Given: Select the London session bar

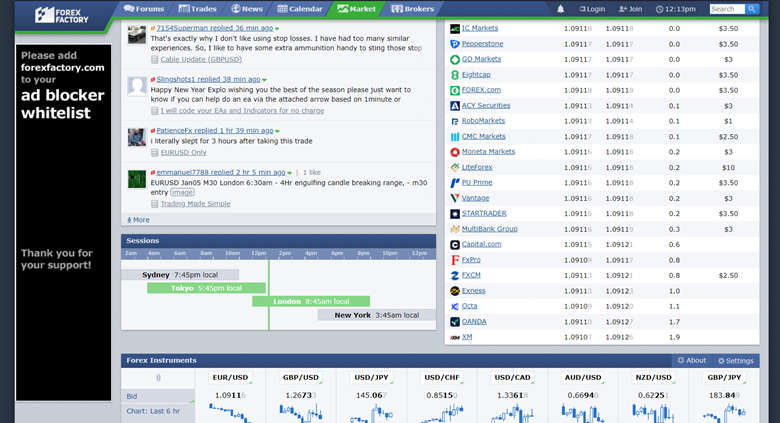Looking at the screenshot, I should (310, 301).
